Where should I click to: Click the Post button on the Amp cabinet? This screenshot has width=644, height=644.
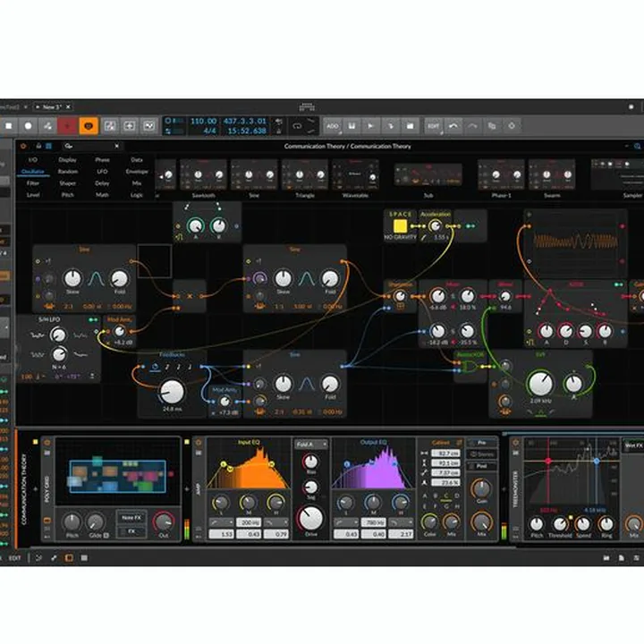(481, 466)
